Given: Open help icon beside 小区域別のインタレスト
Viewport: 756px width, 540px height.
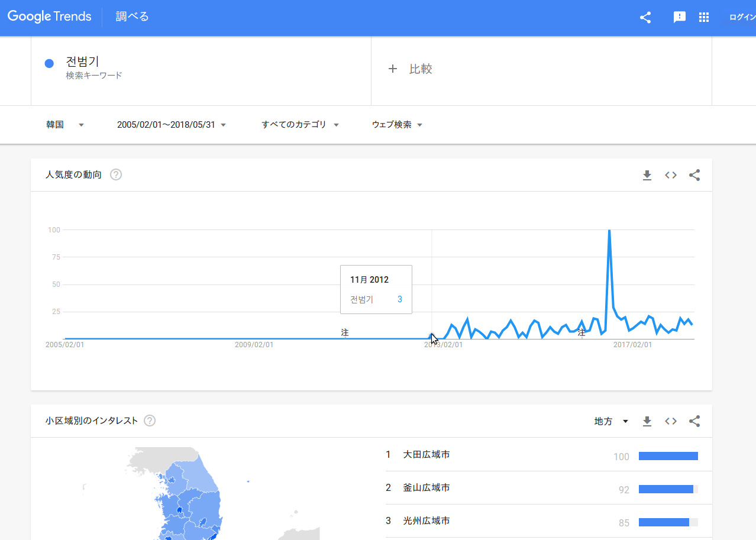Looking at the screenshot, I should coord(150,421).
